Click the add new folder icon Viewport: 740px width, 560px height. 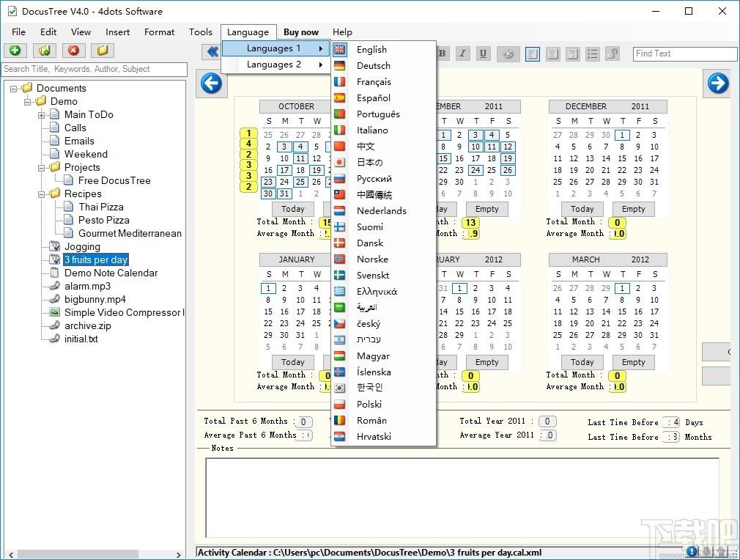45,50
